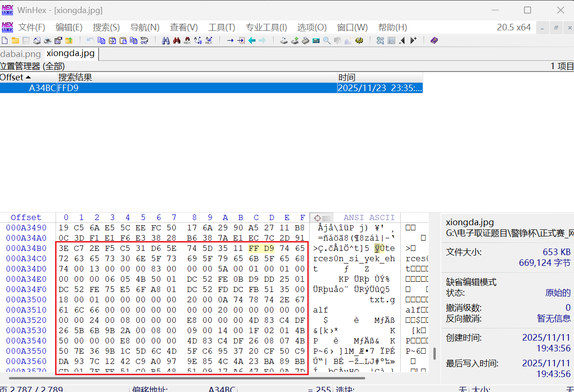Open the 文件(F) menu
The height and width of the screenshot is (392, 574).
pos(32,27)
